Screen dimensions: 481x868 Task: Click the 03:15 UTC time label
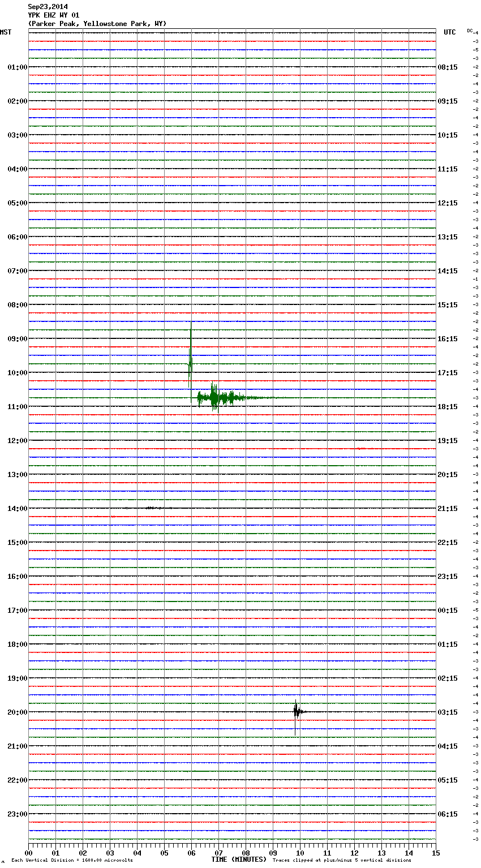pos(448,712)
